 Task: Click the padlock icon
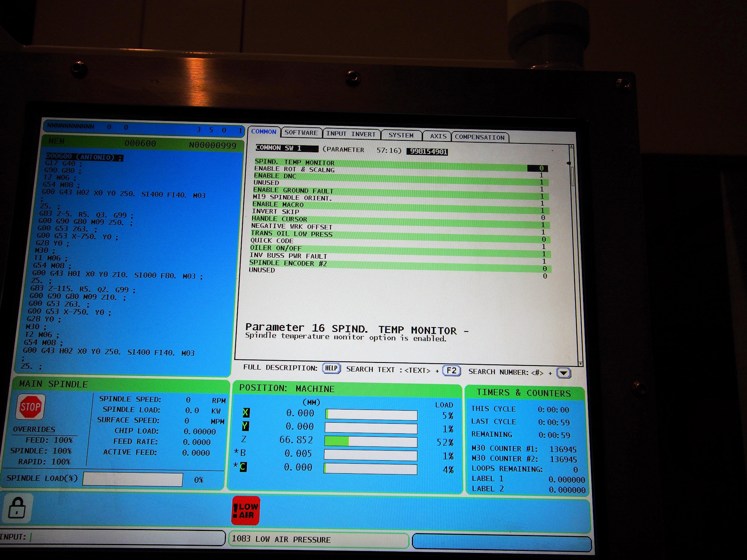click(x=17, y=508)
